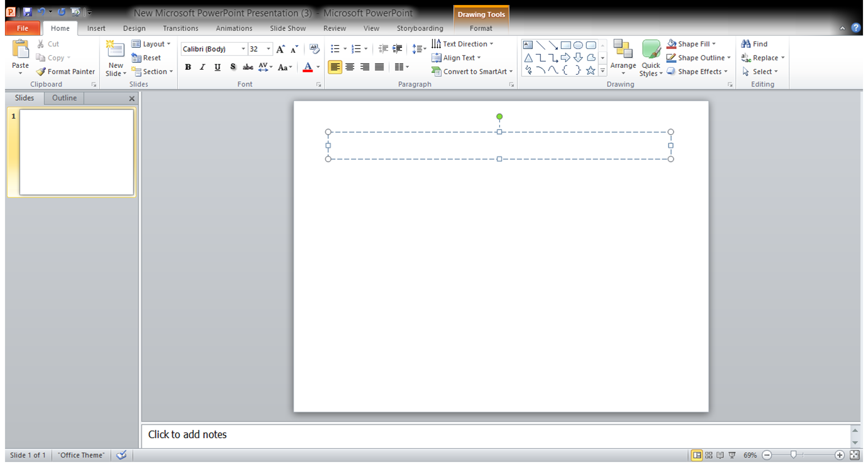
Task: Open the Transitions ribbon tab
Action: pos(181,28)
